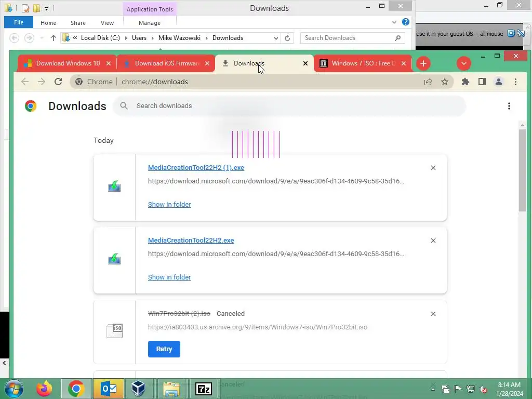Switch to Windows 7 ISO tab

363,63
